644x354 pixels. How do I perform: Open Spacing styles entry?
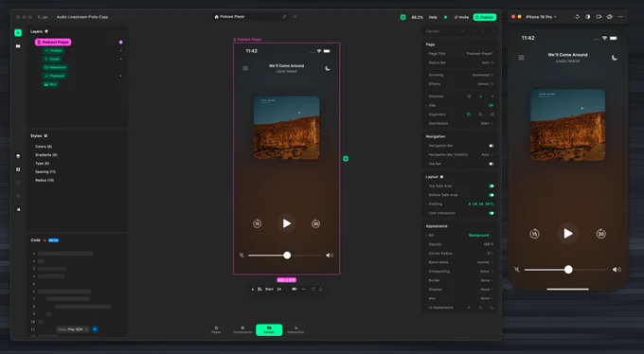pos(45,171)
